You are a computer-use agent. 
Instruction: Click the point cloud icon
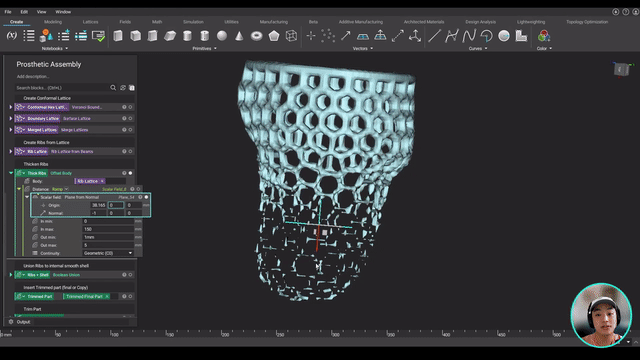[x=328, y=36]
